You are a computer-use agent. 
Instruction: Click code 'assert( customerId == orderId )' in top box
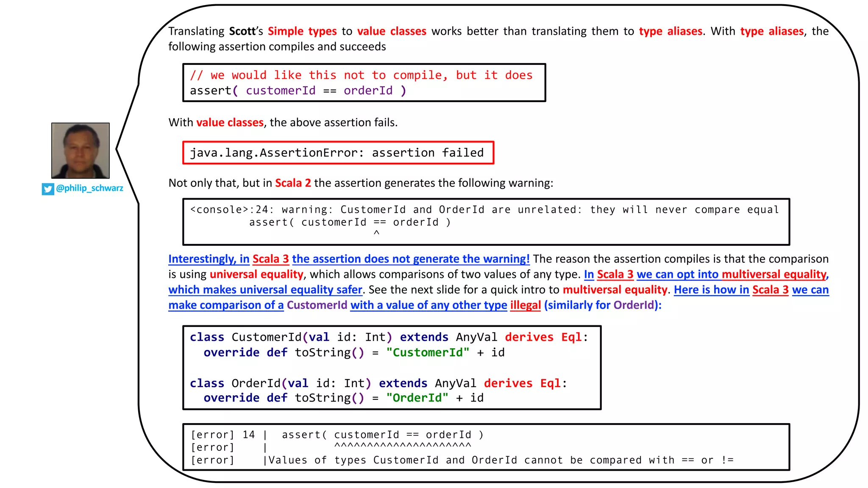[x=298, y=91]
